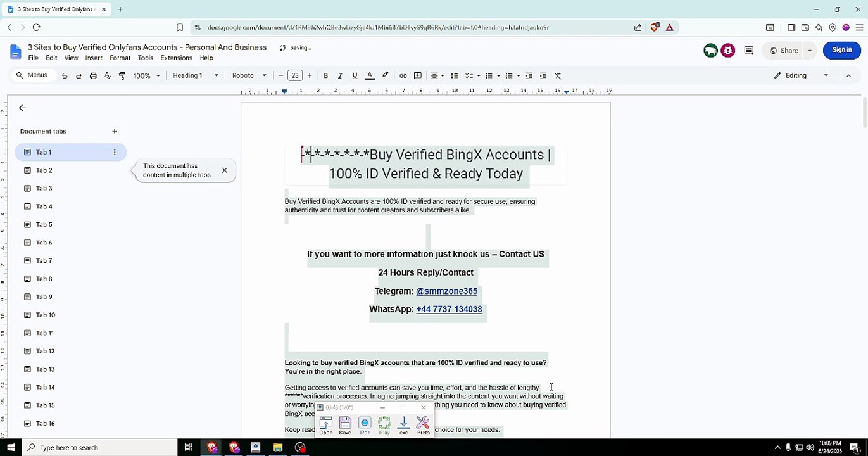Open comment history speech bubble icon

click(749, 51)
